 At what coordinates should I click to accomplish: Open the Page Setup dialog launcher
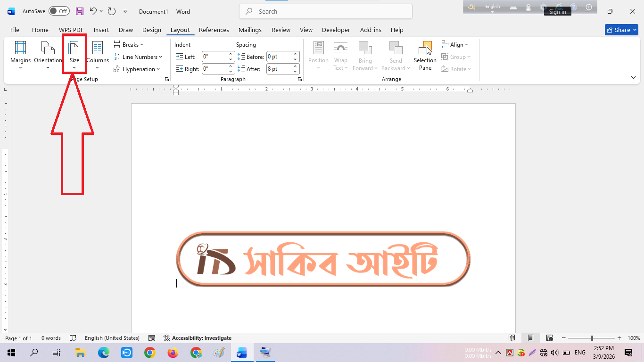click(167, 80)
